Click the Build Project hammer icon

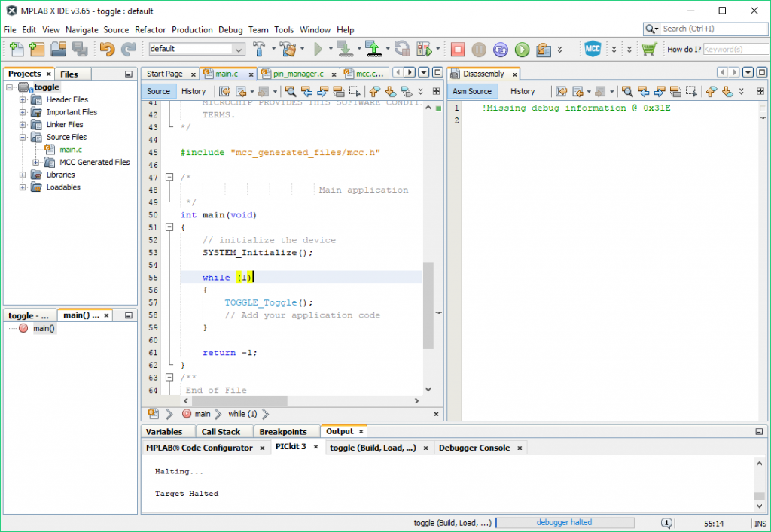pyautogui.click(x=259, y=49)
